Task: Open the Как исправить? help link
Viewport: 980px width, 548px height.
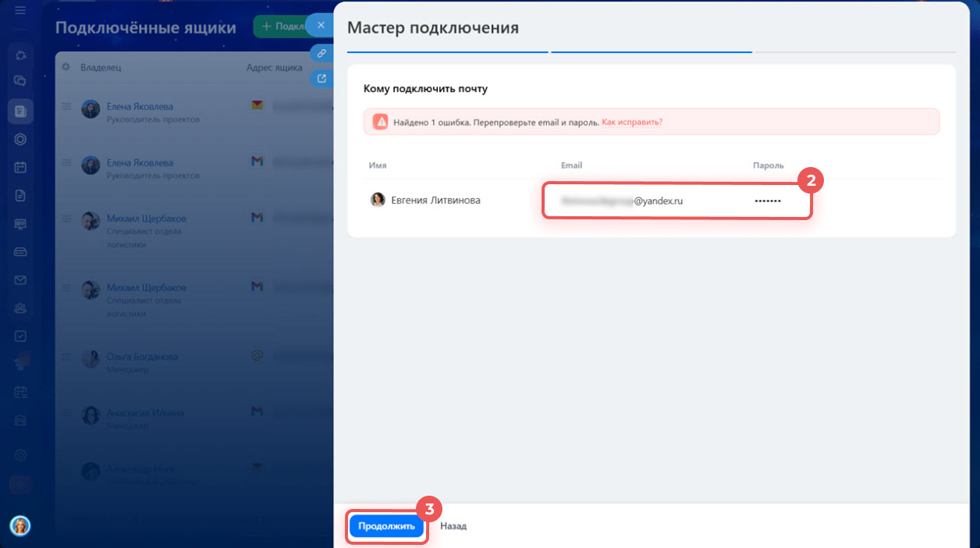Action: (632, 123)
